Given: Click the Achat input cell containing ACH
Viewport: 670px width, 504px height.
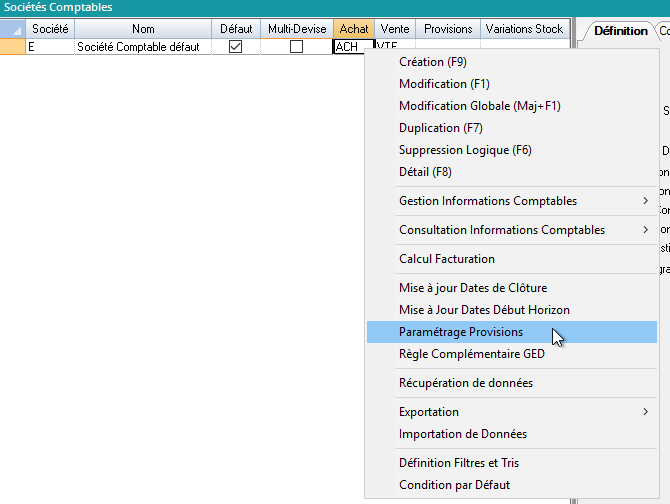Looking at the screenshot, I should pos(352,47).
